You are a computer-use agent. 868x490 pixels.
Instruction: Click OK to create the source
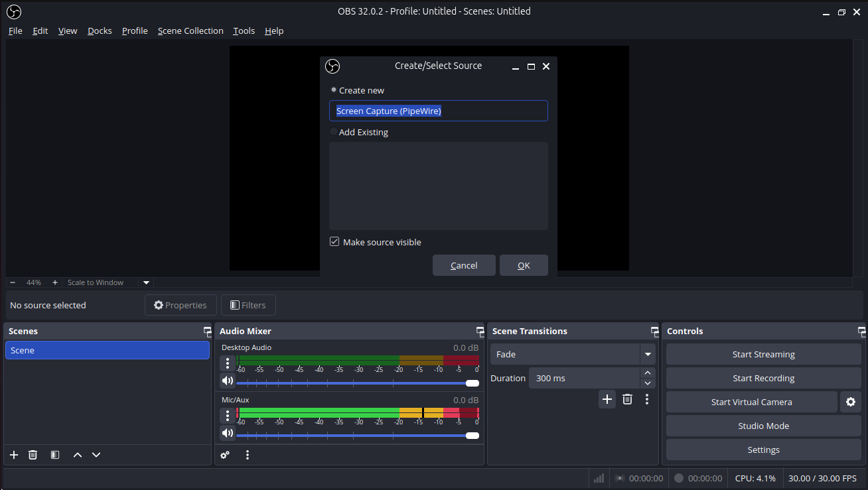pyautogui.click(x=524, y=265)
